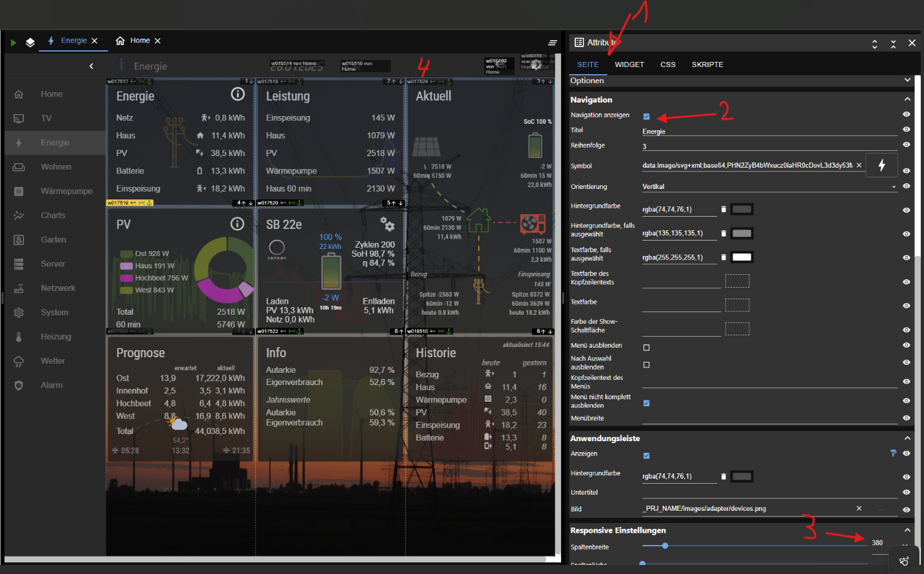Open the gear settings on SB 22e card
The width and height of the screenshot is (924, 574).
point(388,224)
